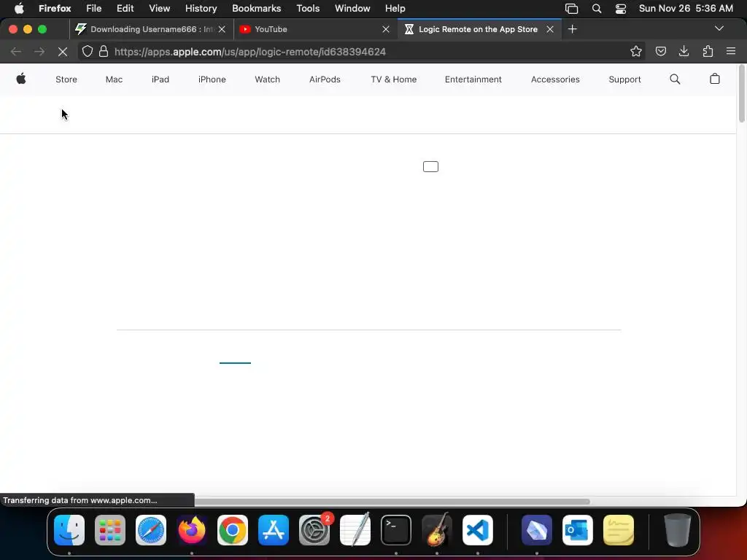Viewport: 747px width, 560px height.
Task: Open Terminal from the dock
Action: point(396,530)
